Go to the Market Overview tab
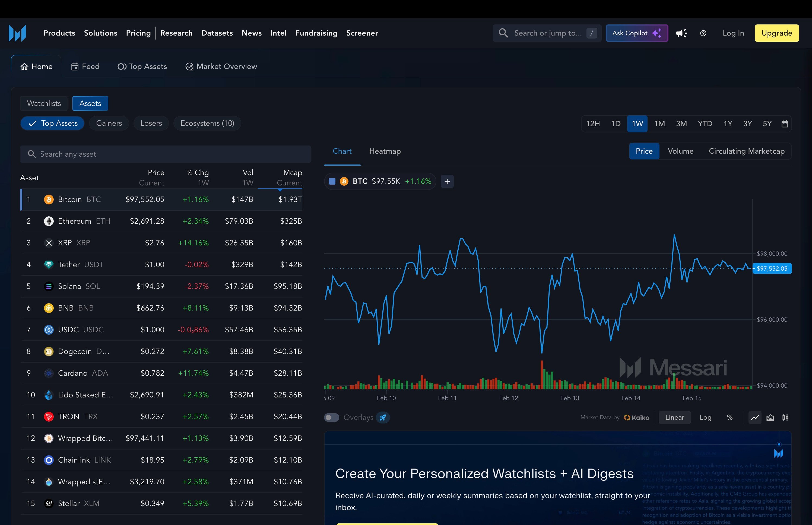 click(x=221, y=67)
